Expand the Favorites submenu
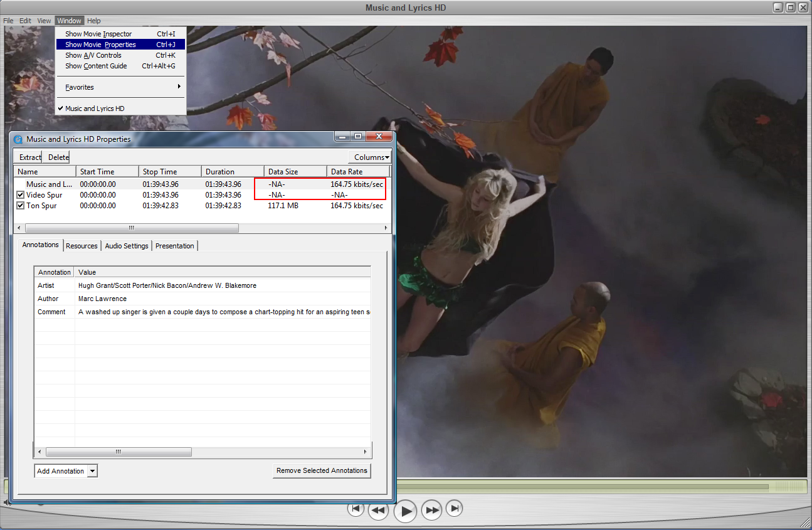Viewport: 812px width, 530px height. [120, 87]
